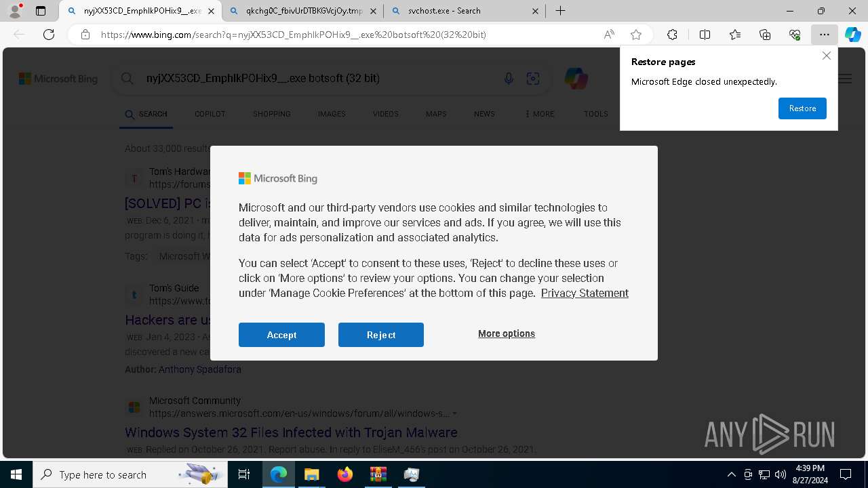Open Task View on the taskbar
868x488 pixels.
coord(244,474)
